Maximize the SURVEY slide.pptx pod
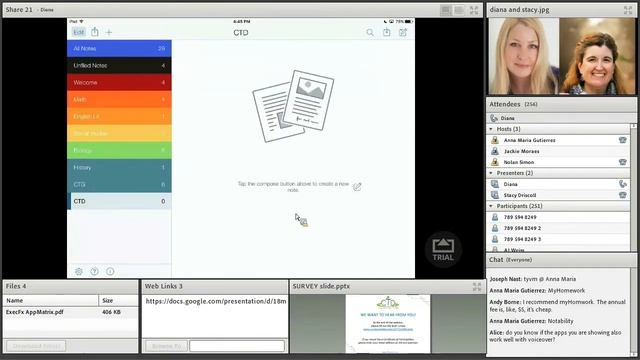640x360 pixels. [477, 287]
